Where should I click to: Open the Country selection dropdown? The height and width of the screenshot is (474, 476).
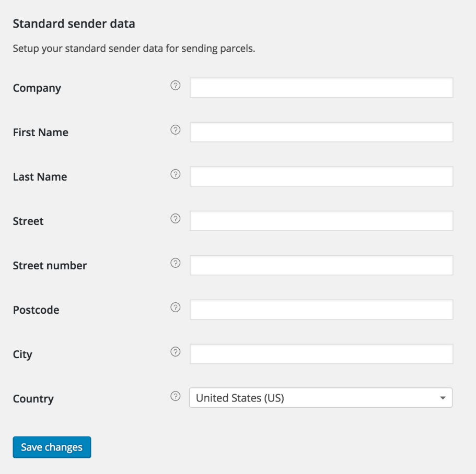321,398
